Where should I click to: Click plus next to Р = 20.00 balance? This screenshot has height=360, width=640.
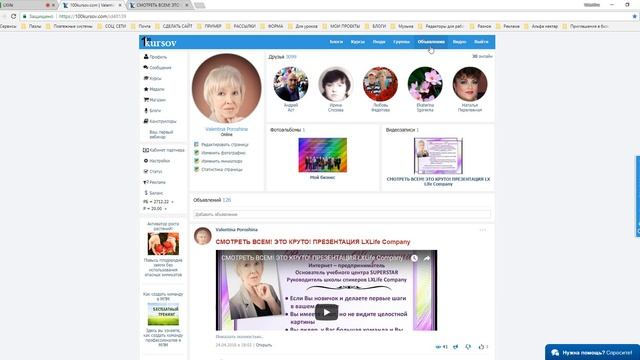(165, 209)
